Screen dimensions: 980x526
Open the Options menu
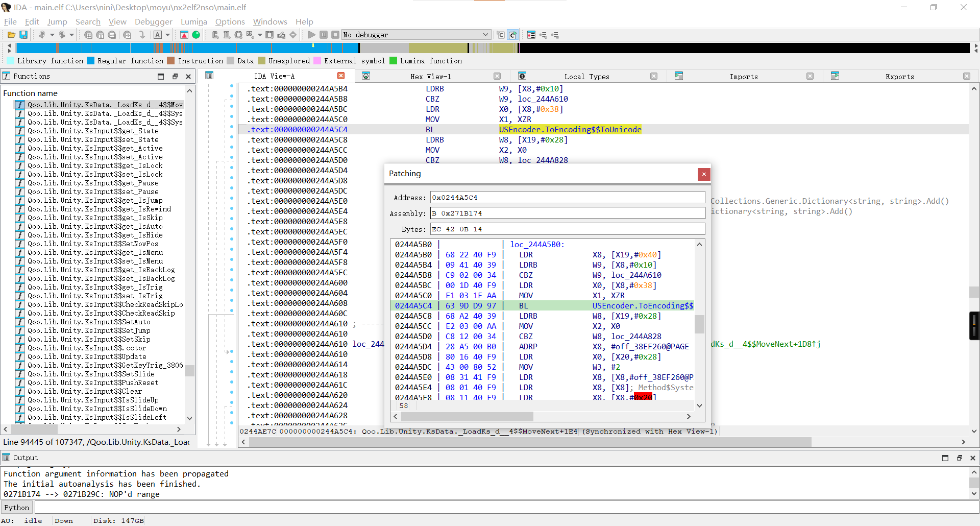pyautogui.click(x=230, y=21)
